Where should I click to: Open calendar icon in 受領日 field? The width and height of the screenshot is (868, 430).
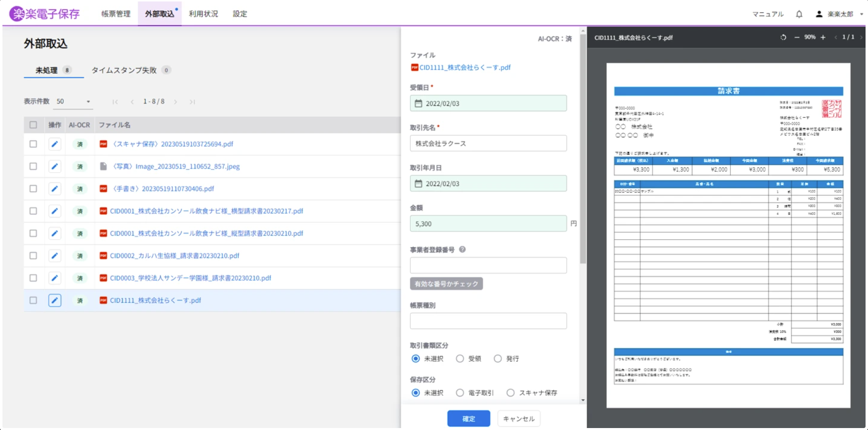(x=419, y=103)
